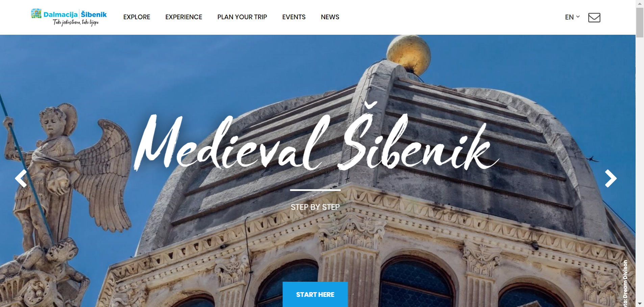The height and width of the screenshot is (307, 644).
Task: Click the chevron beside EN
Action: pyautogui.click(x=578, y=17)
